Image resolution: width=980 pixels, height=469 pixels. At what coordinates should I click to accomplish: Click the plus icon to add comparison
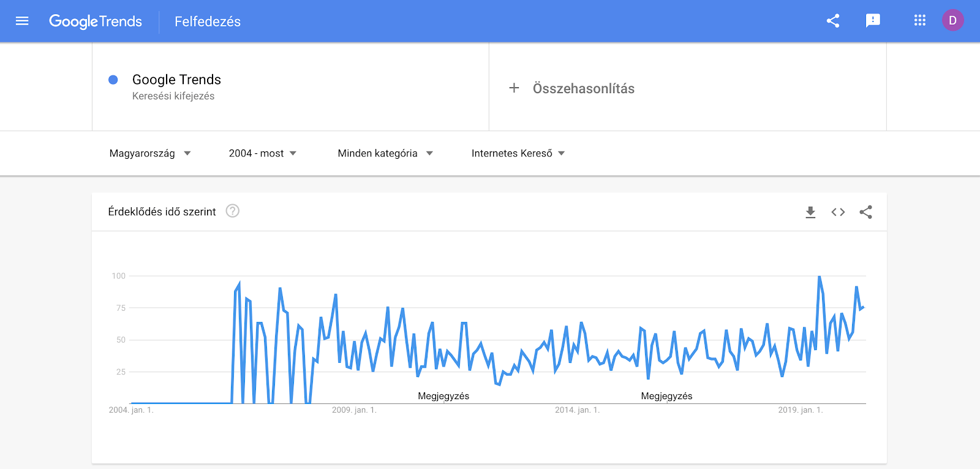click(x=514, y=88)
